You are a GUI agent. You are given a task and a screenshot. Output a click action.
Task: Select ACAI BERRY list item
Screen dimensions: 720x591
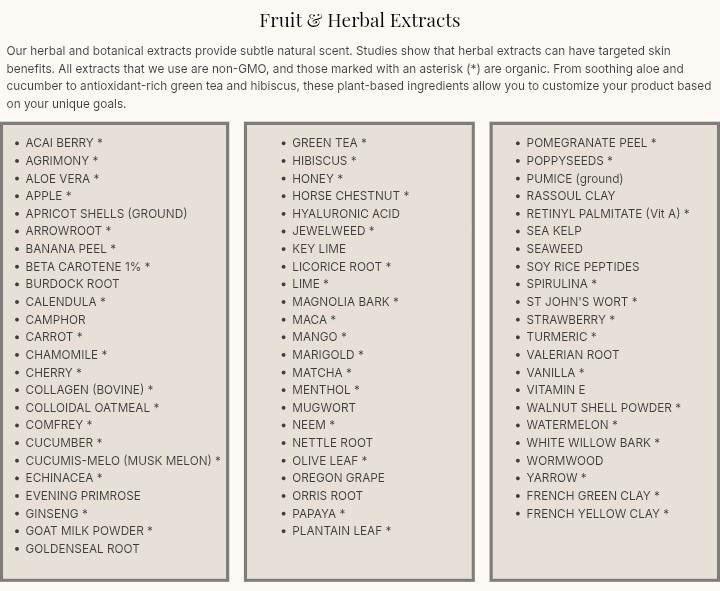point(64,143)
